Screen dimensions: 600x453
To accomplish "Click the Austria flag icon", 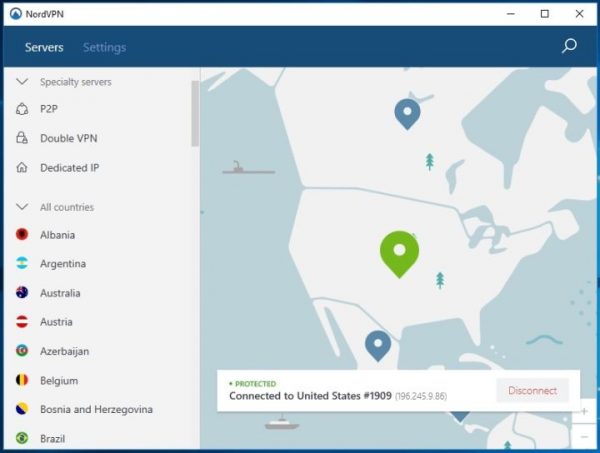I will coord(22,322).
